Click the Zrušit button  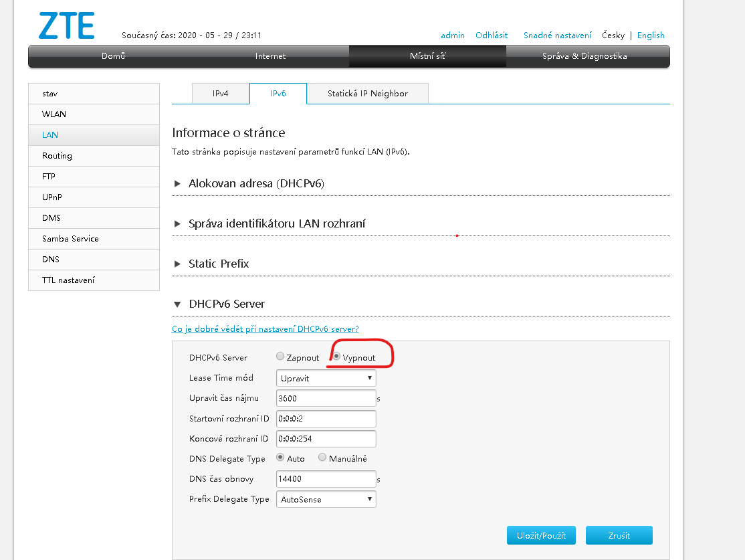pos(619,535)
